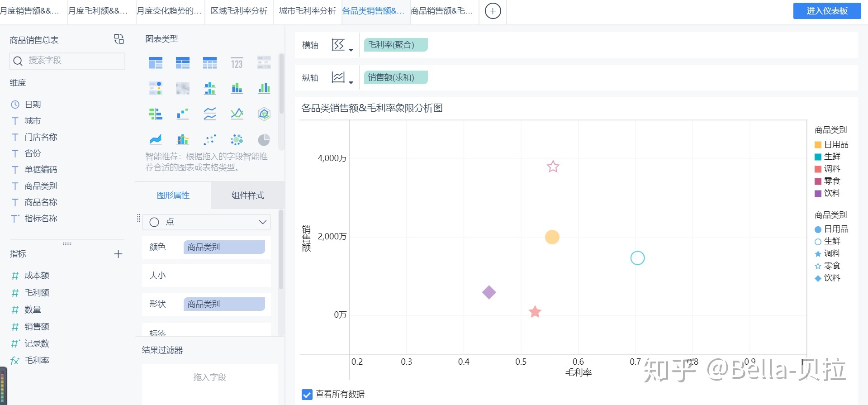Select the cross table chart type
Viewport: 868px width, 405px height.
click(183, 63)
